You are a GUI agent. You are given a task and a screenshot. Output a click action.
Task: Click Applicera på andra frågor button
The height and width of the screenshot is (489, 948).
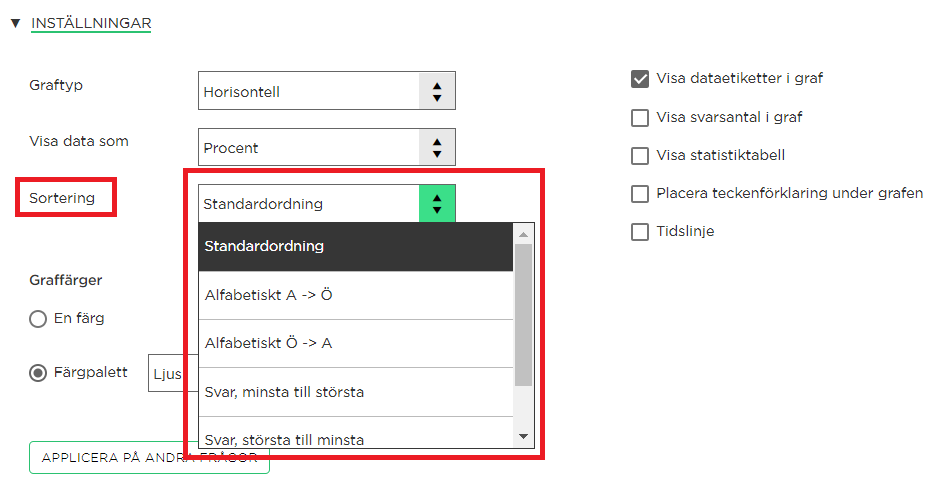click(x=149, y=458)
